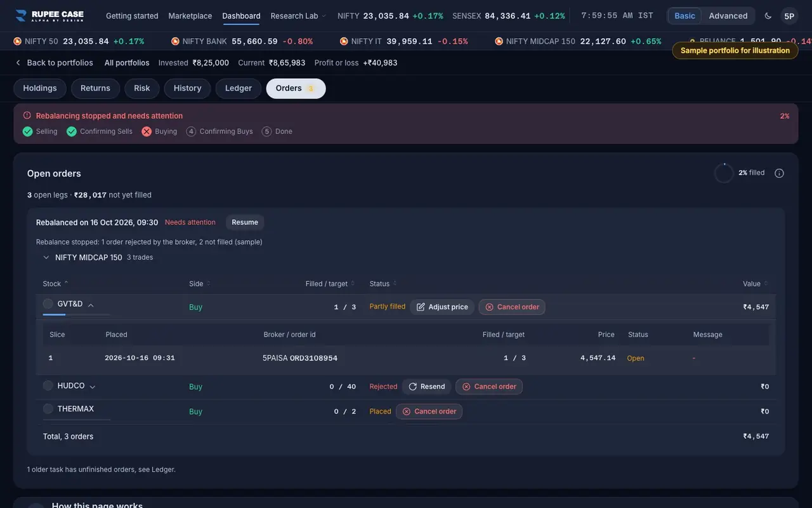
Task: Expand the HUDCO order details
Action: [x=93, y=387]
